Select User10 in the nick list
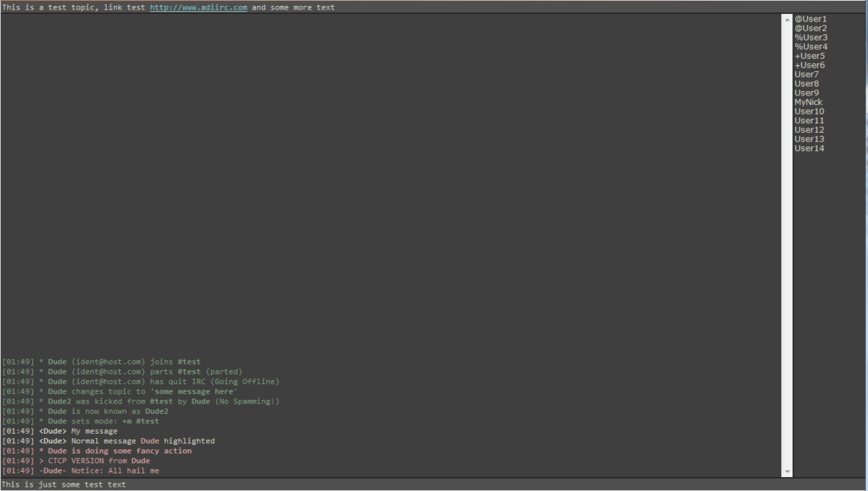868x491 pixels. [809, 111]
